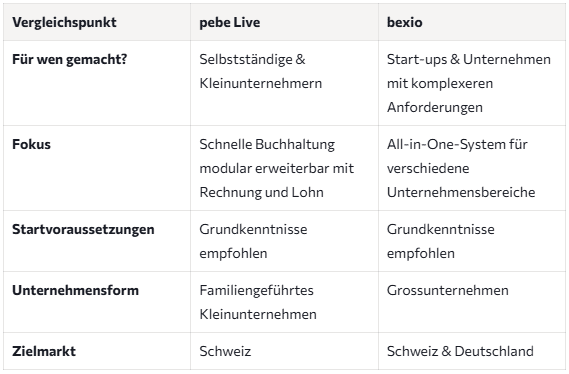Select the 'Für wen gemacht?' row label
The height and width of the screenshot is (374, 569).
[x=70, y=59]
